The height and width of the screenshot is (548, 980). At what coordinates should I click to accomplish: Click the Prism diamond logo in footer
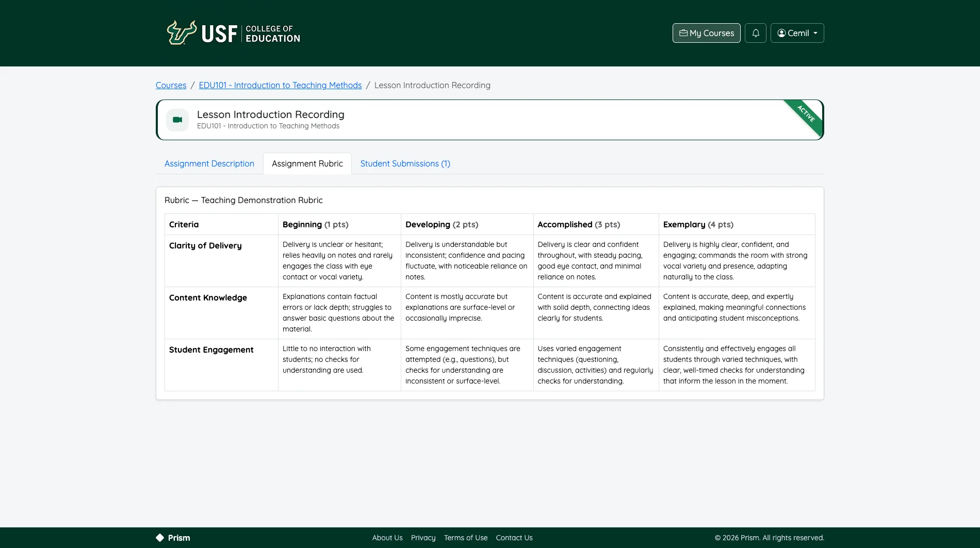click(x=160, y=538)
